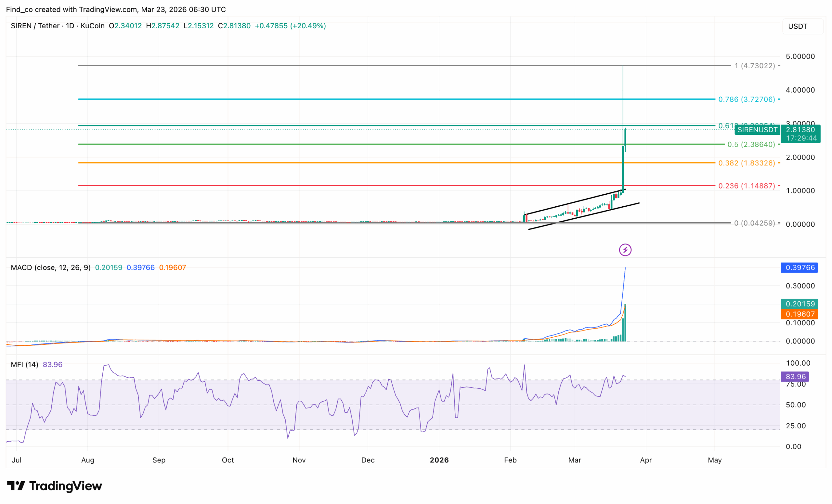The height and width of the screenshot is (504, 832).
Task: Click the O2.34012 open value in header
Action: pyautogui.click(x=125, y=26)
